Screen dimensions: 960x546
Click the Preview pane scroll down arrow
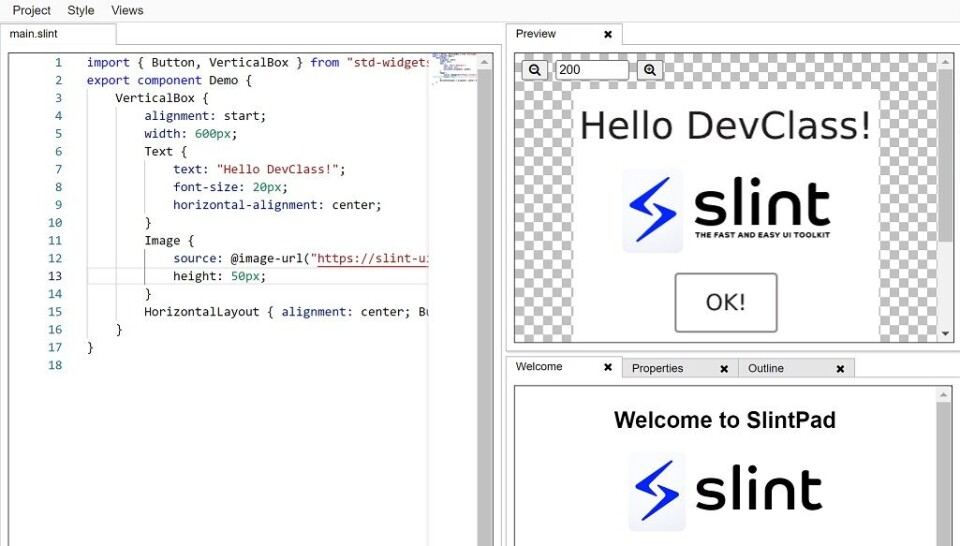click(945, 334)
